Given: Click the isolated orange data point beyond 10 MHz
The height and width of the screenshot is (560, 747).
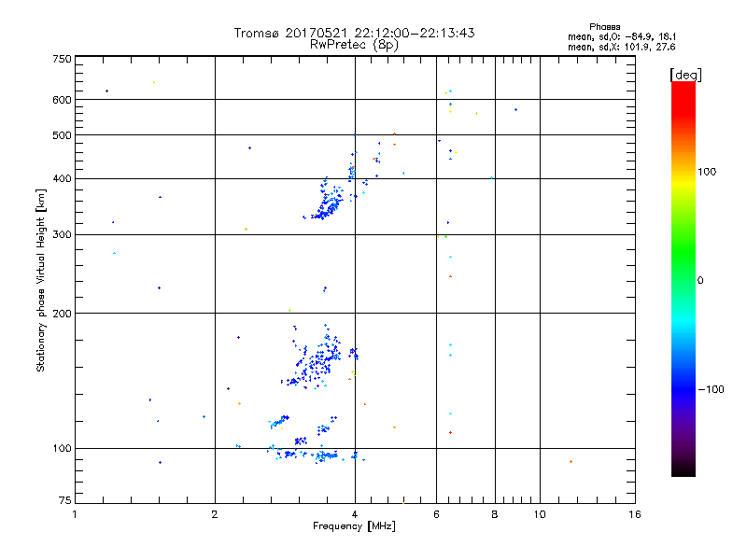Looking at the screenshot, I should (x=571, y=461).
